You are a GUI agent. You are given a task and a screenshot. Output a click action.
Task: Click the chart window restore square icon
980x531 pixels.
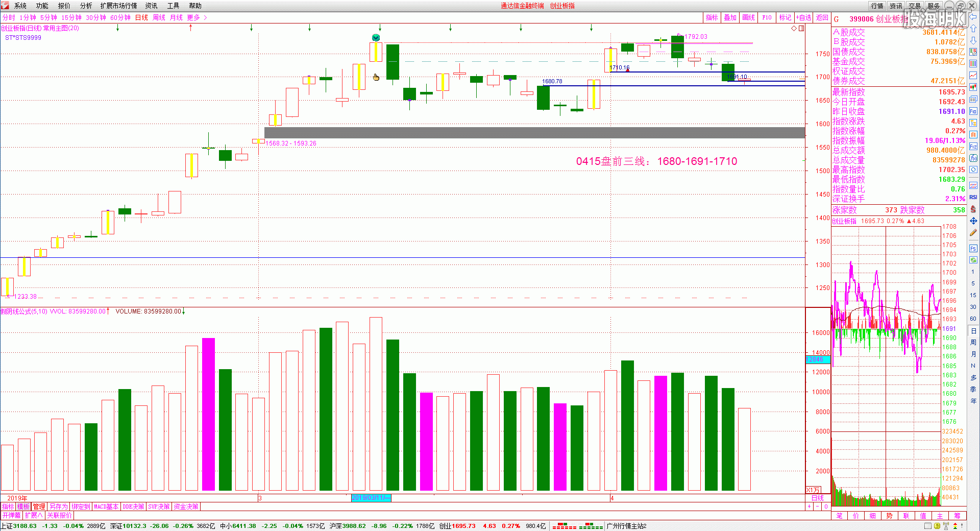pos(801,29)
